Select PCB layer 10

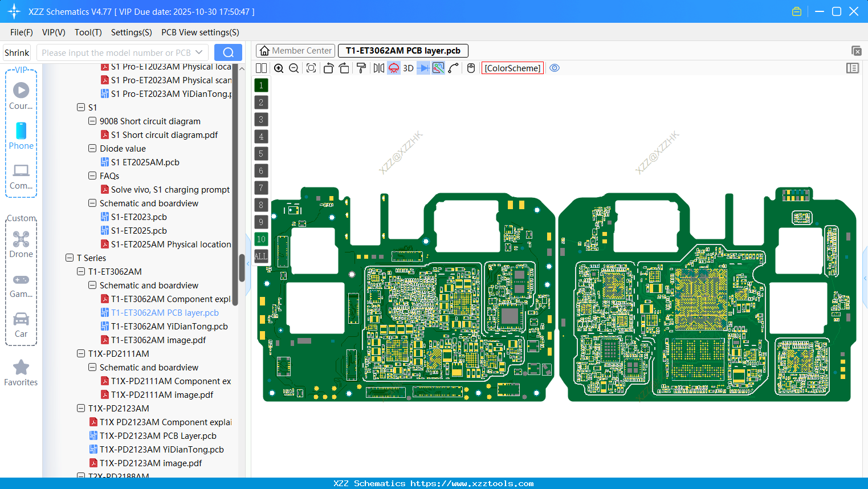(261, 239)
